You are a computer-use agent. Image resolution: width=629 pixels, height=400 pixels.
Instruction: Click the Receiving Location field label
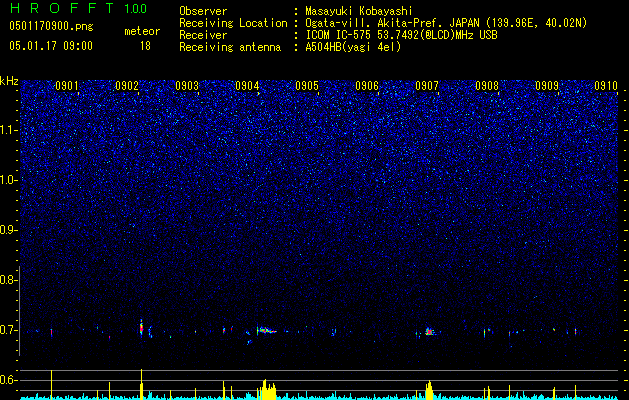point(233,23)
